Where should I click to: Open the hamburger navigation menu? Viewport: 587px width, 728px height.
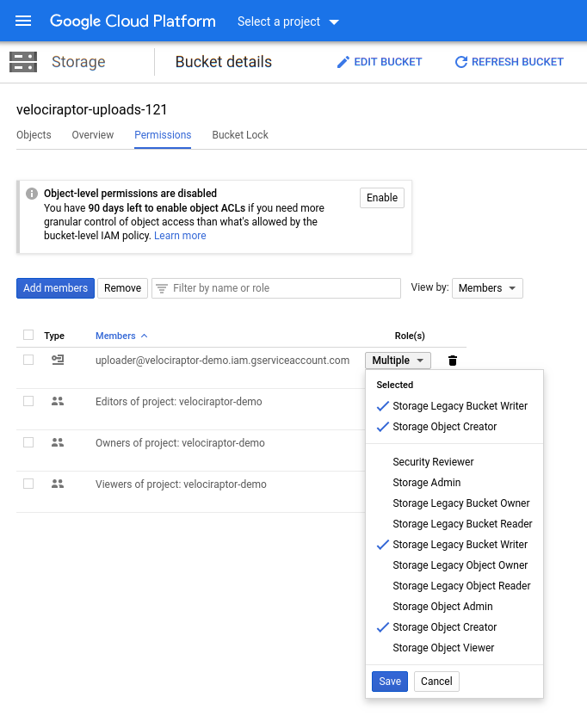(23, 21)
